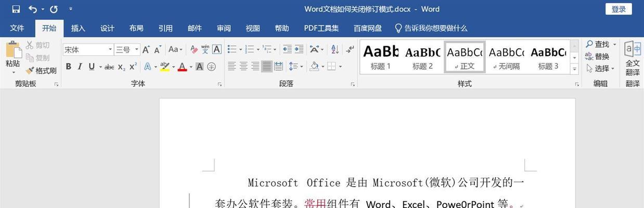Apply the 标题 2 style
This screenshot has height=208, width=644.
[x=423, y=57]
